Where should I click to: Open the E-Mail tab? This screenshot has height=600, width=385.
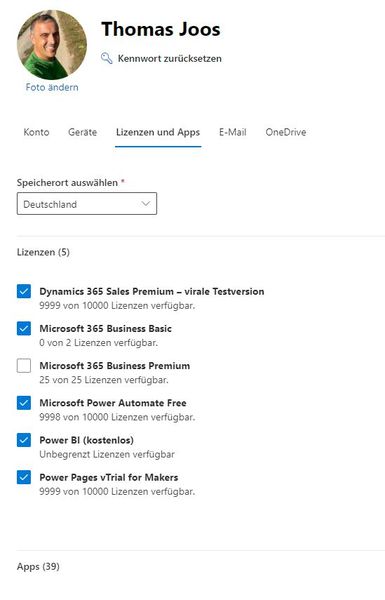233,132
